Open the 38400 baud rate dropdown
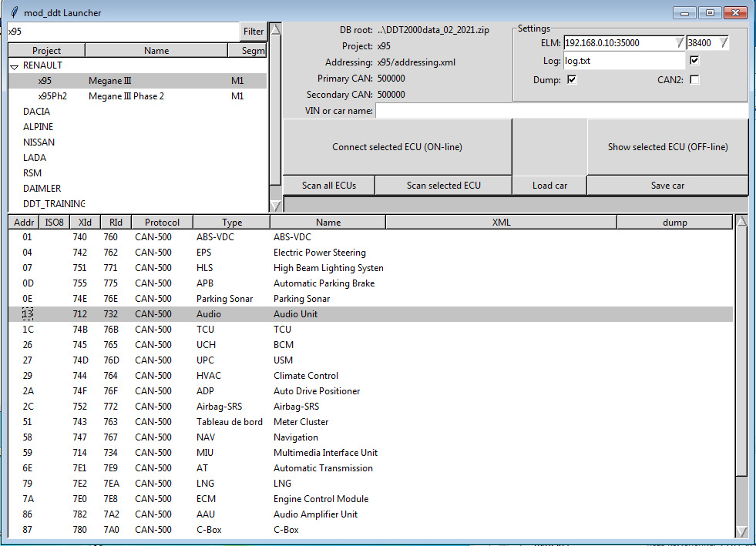Image resolution: width=756 pixels, height=546 pixels. pos(723,43)
